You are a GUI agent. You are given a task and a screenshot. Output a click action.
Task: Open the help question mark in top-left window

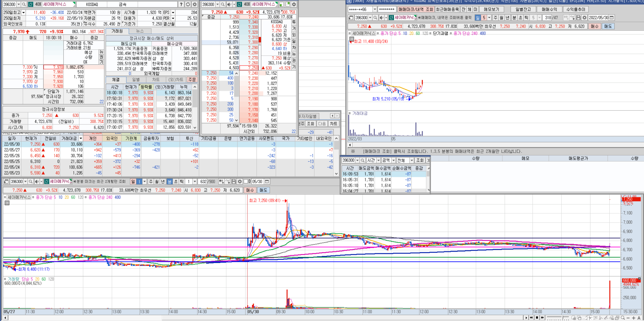[x=181, y=4]
